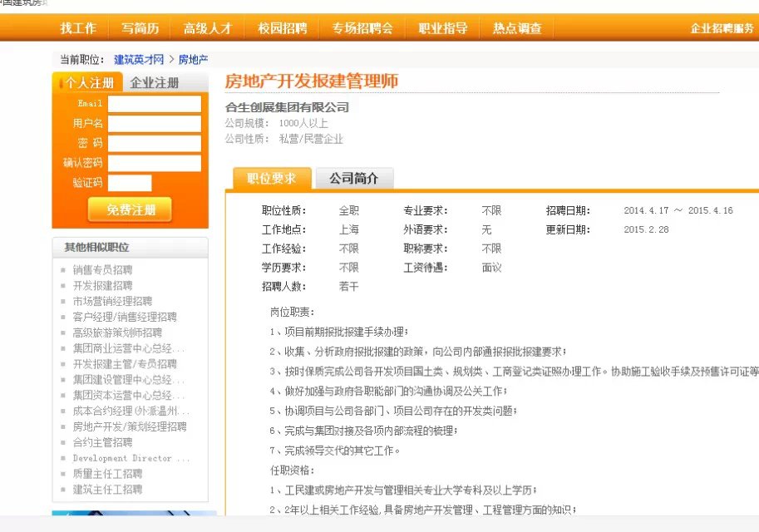Switch to the 企业注册 tab
Viewport: 759px width, 532px height.
point(155,83)
